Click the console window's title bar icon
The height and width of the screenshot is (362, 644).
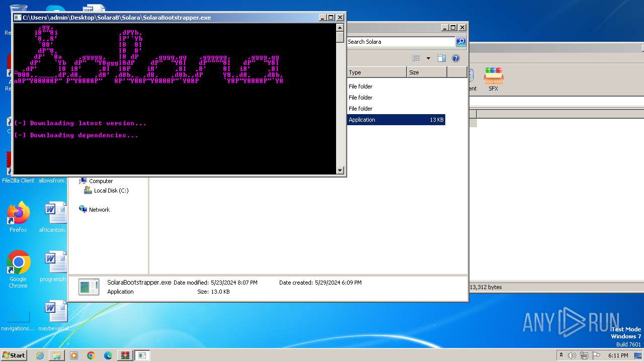click(18, 18)
